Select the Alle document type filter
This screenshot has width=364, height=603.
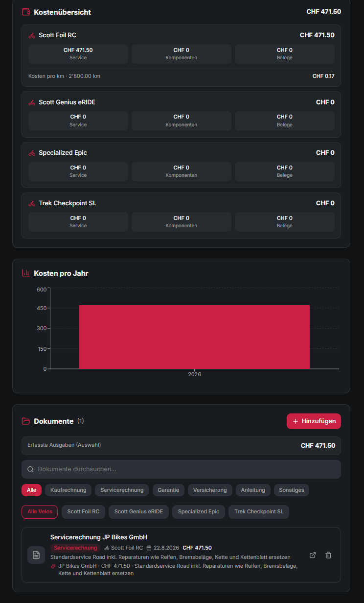pyautogui.click(x=31, y=490)
